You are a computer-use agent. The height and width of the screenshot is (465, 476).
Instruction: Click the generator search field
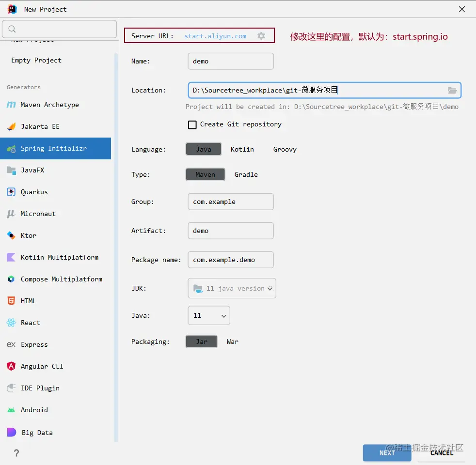tap(59, 29)
